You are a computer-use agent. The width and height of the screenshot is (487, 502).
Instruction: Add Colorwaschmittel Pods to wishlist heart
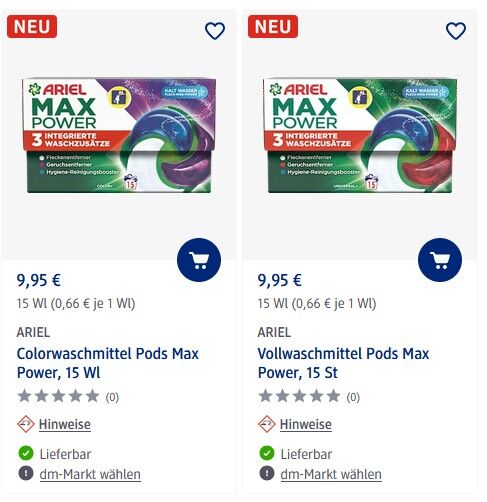pyautogui.click(x=215, y=31)
